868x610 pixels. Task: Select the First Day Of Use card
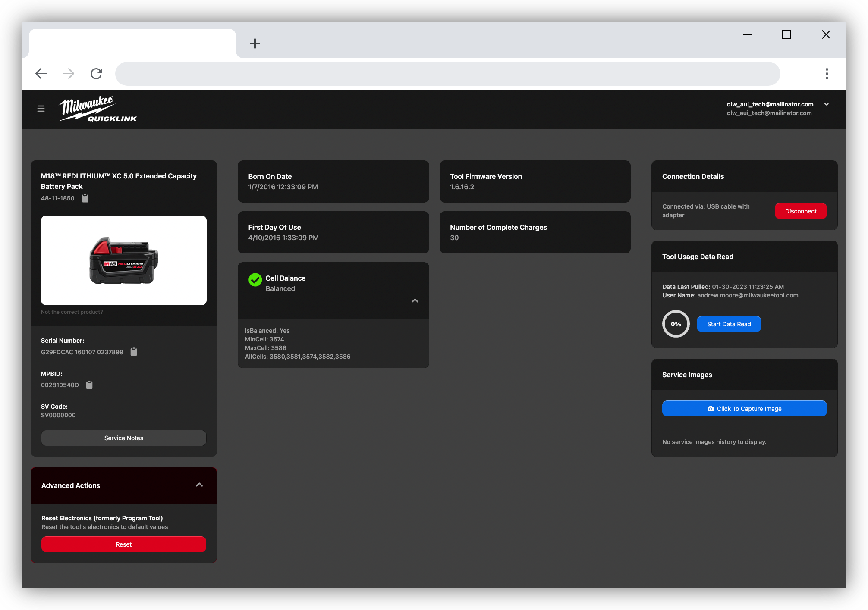click(333, 232)
